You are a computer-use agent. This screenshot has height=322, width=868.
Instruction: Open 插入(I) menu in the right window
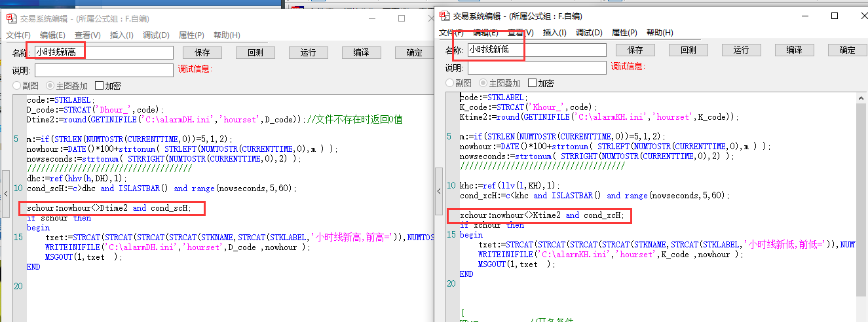click(x=555, y=32)
